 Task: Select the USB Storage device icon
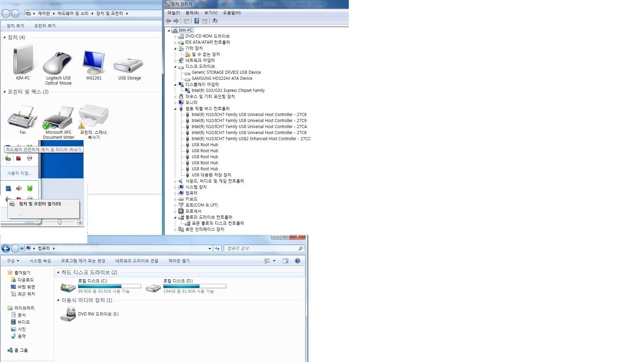(129, 65)
